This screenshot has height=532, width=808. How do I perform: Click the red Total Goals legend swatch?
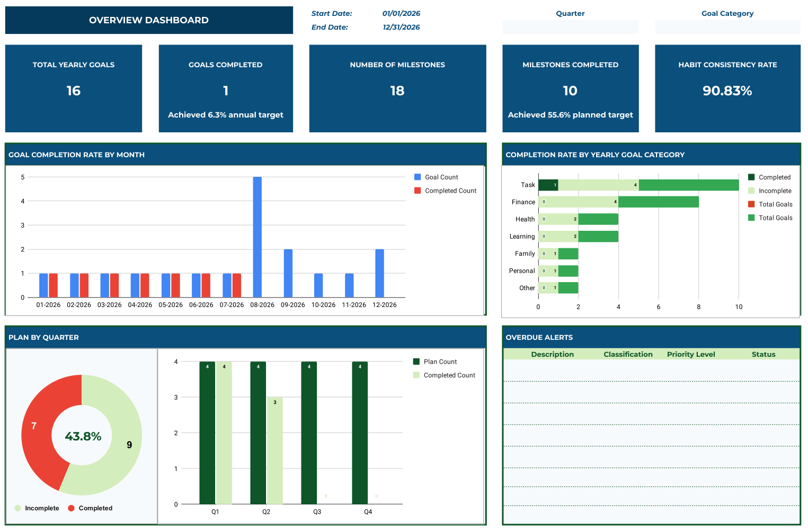[x=751, y=204]
